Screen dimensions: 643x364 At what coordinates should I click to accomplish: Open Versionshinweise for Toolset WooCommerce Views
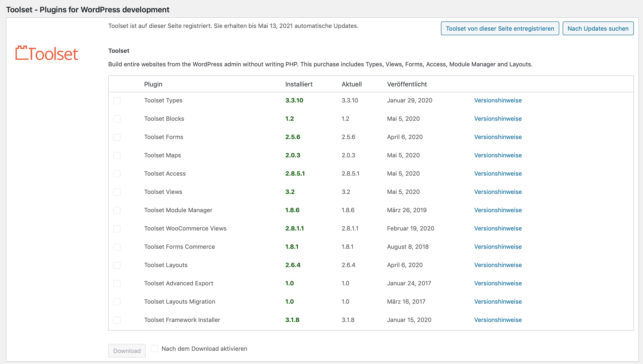click(498, 228)
